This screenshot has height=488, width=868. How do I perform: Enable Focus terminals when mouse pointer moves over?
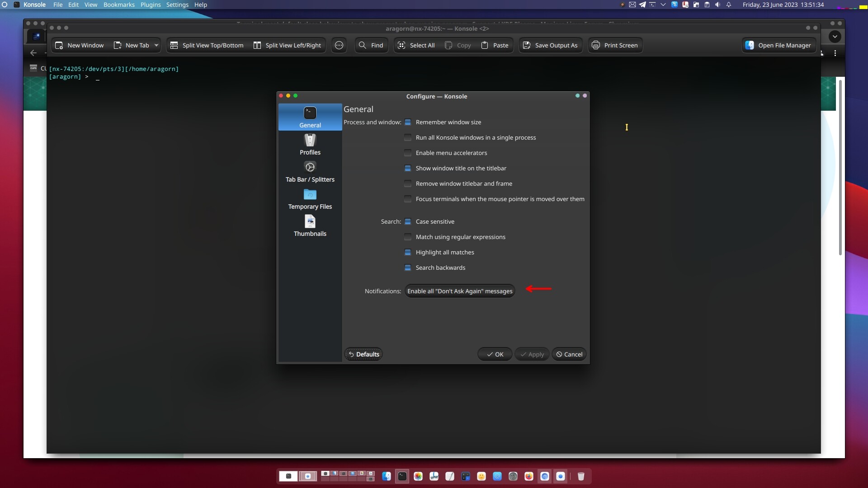click(x=408, y=199)
